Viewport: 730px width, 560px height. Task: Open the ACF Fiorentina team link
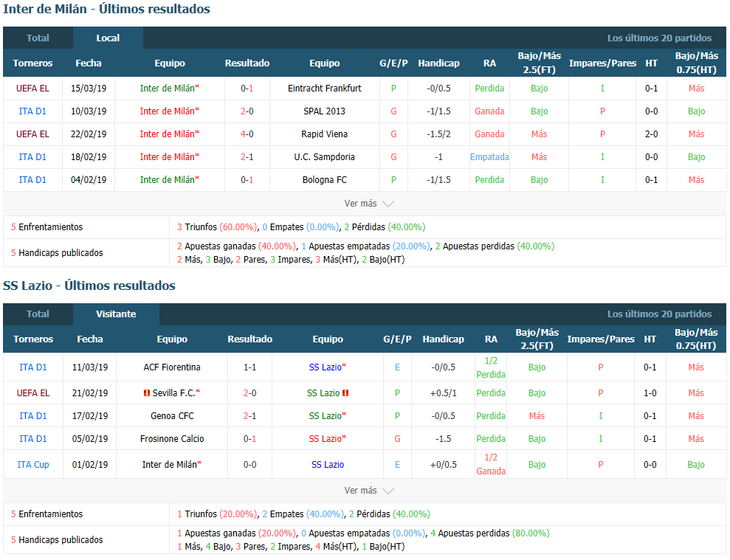pos(172,367)
